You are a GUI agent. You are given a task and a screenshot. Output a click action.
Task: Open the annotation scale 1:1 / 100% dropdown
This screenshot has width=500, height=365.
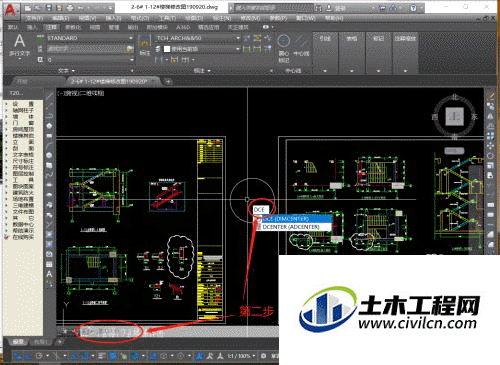click(x=242, y=356)
